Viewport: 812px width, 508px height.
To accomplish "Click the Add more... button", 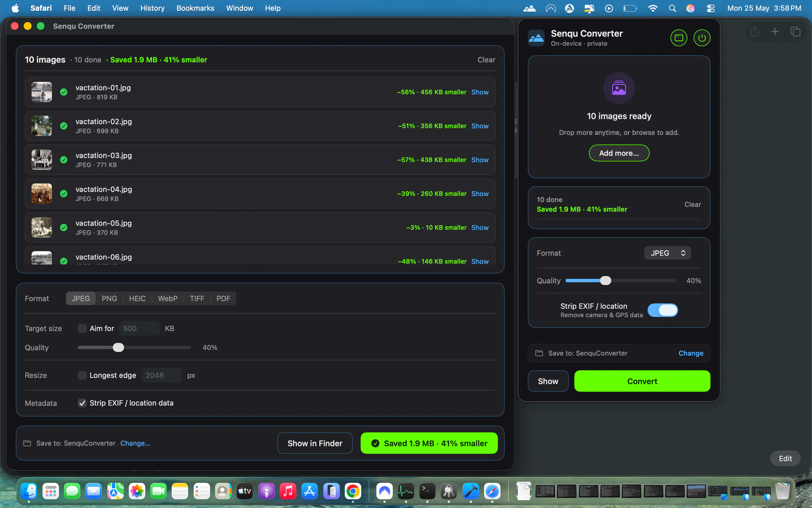I will 619,153.
